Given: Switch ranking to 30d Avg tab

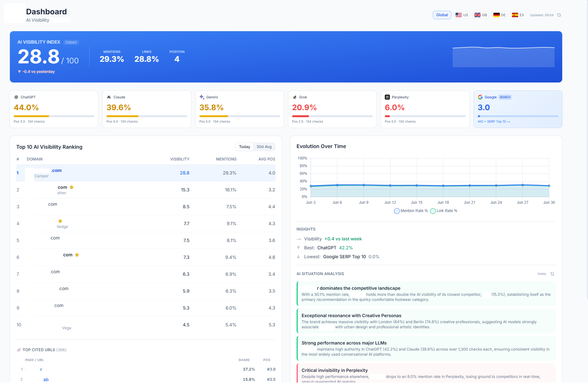Looking at the screenshot, I should tap(264, 147).
